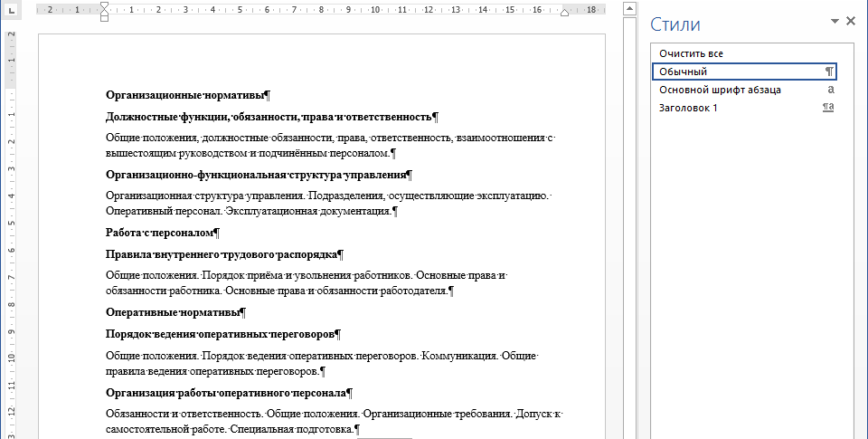Click the left indent square marker on ruler
This screenshot has width=868, height=439.
click(x=104, y=18)
